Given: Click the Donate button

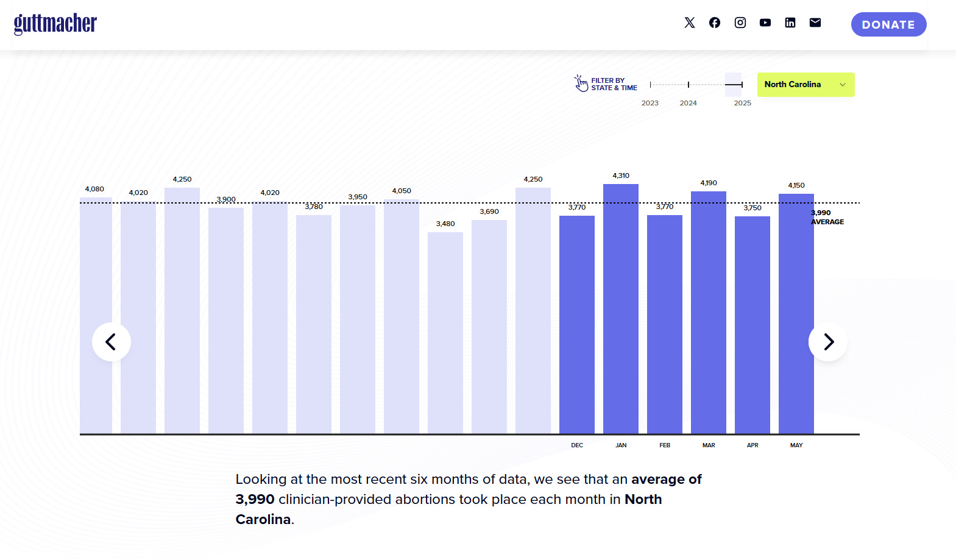Looking at the screenshot, I should tap(888, 24).
